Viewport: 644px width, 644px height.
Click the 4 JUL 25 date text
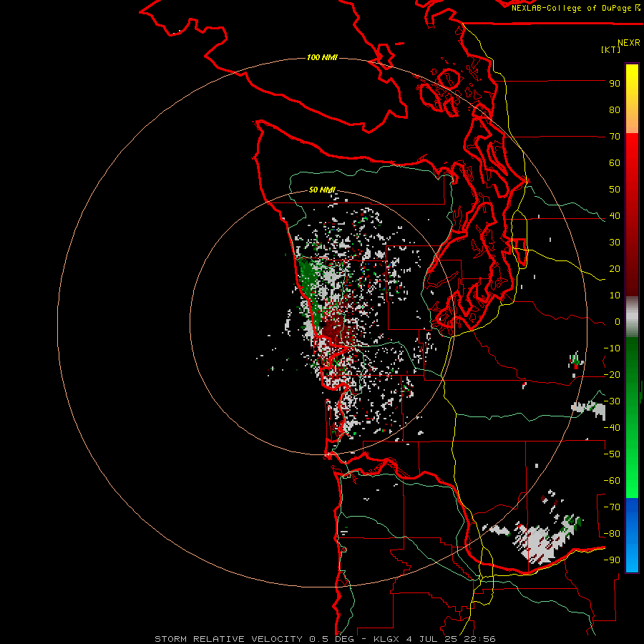(432, 639)
